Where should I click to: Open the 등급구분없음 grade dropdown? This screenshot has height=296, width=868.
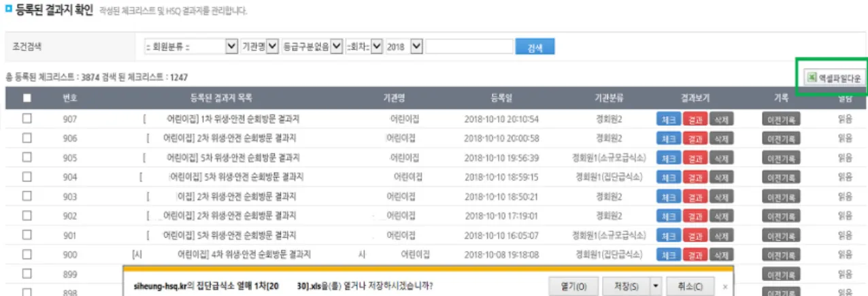point(312,46)
